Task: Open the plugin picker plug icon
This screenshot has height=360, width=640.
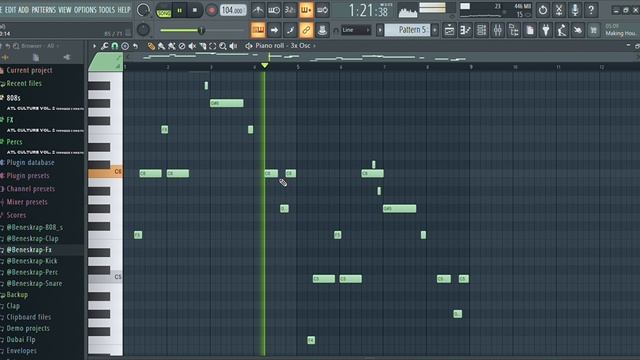Action: tap(546, 30)
